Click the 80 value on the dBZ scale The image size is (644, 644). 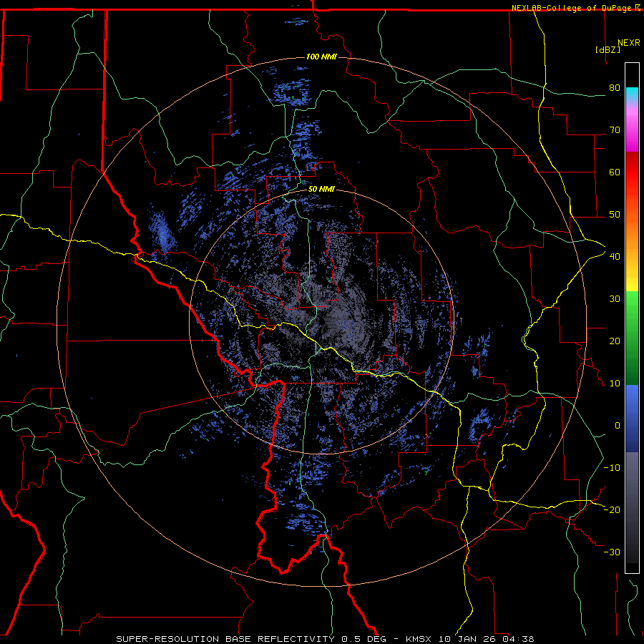615,87
